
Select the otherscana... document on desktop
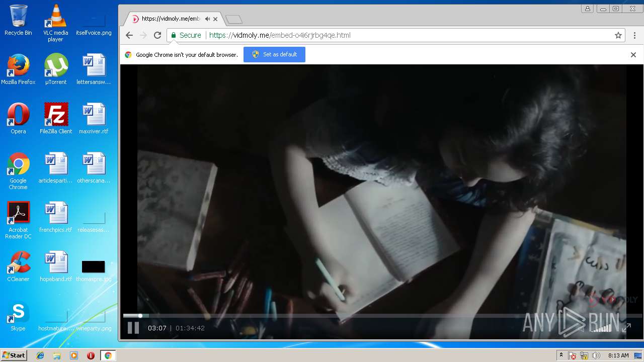tap(94, 167)
